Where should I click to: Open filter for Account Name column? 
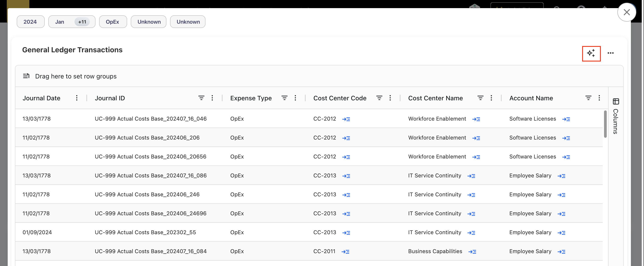(x=588, y=98)
